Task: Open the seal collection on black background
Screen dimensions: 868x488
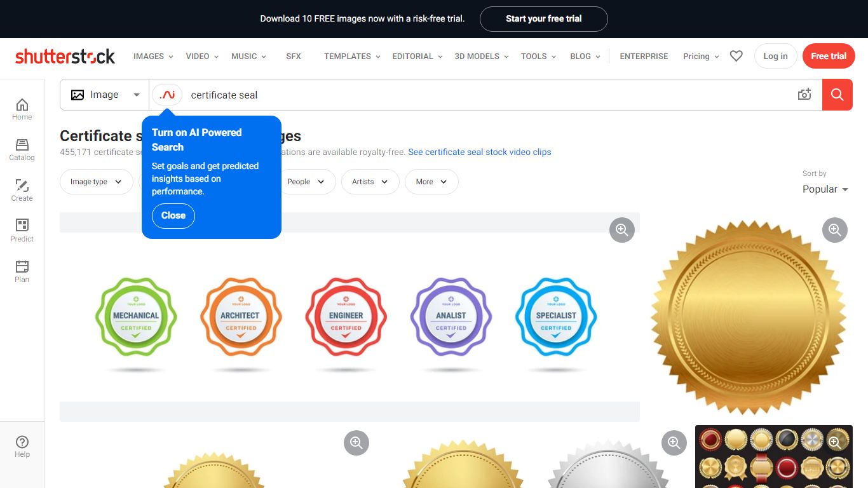Action: (774, 457)
